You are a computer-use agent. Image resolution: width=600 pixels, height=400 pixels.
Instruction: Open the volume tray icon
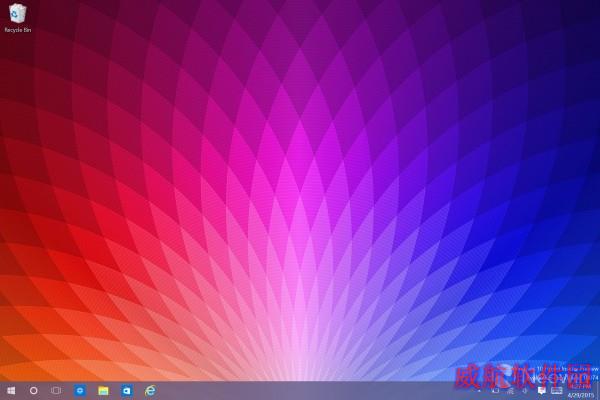click(526, 391)
